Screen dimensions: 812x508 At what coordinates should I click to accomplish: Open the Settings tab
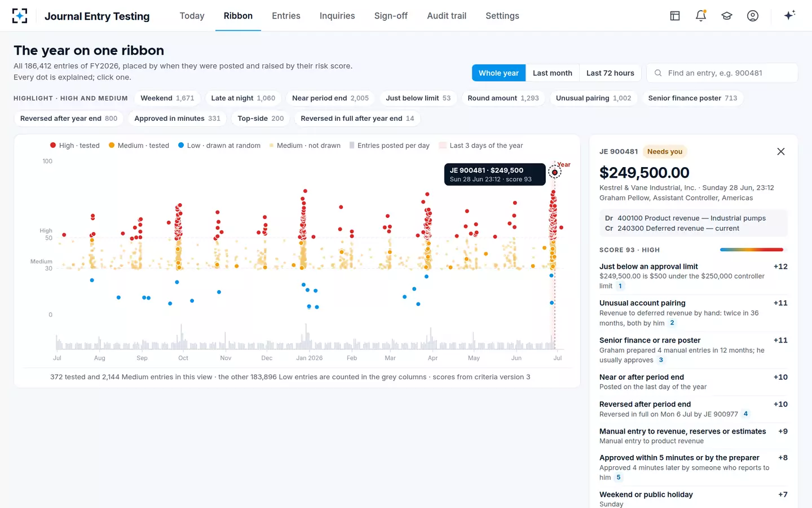[x=502, y=16]
